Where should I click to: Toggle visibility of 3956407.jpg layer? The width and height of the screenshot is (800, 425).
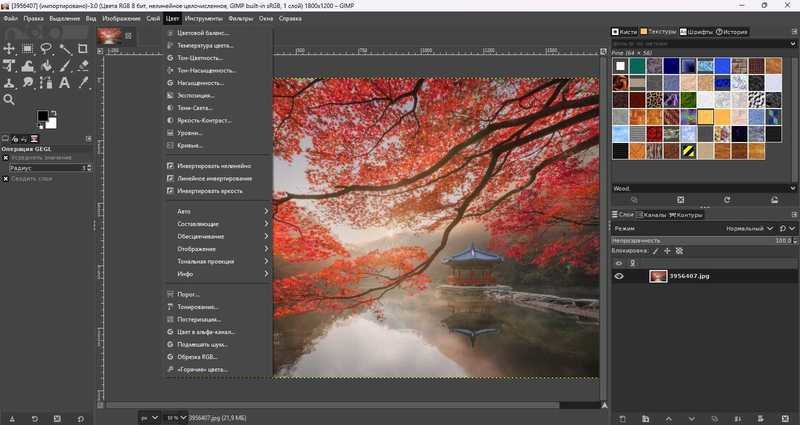pos(619,276)
